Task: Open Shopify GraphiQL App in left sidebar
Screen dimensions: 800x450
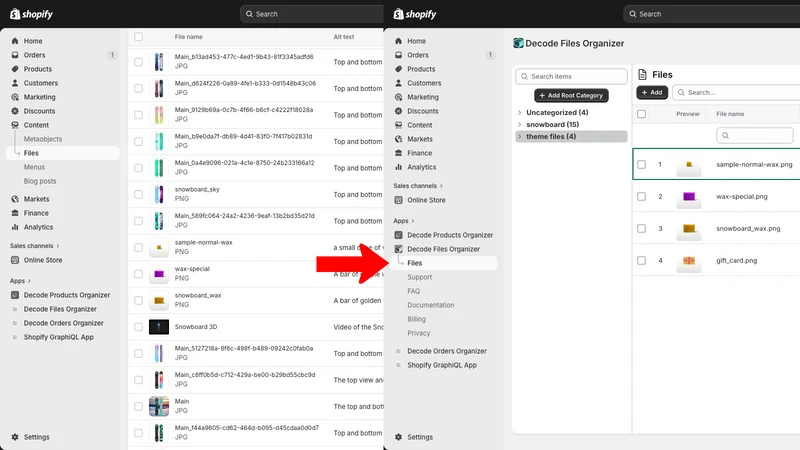Action: [x=59, y=337]
